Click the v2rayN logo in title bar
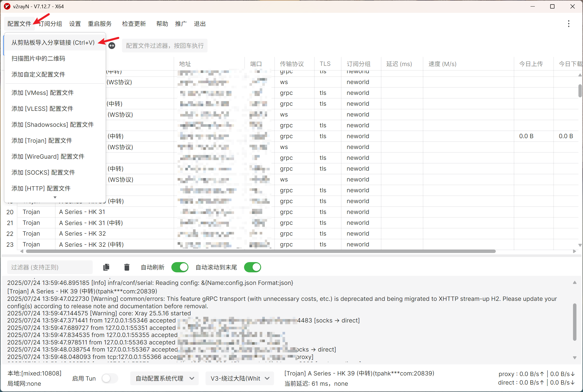The image size is (583, 392). 7,6
